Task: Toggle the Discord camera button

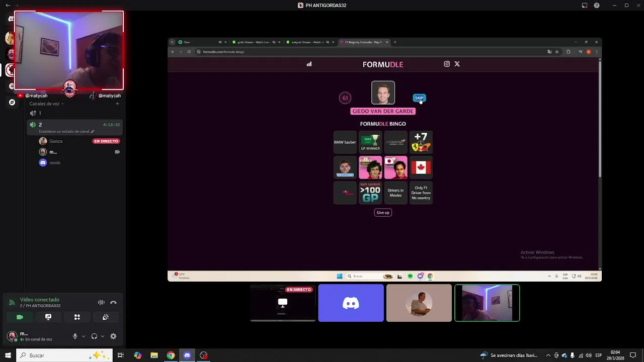Action: coord(20,317)
